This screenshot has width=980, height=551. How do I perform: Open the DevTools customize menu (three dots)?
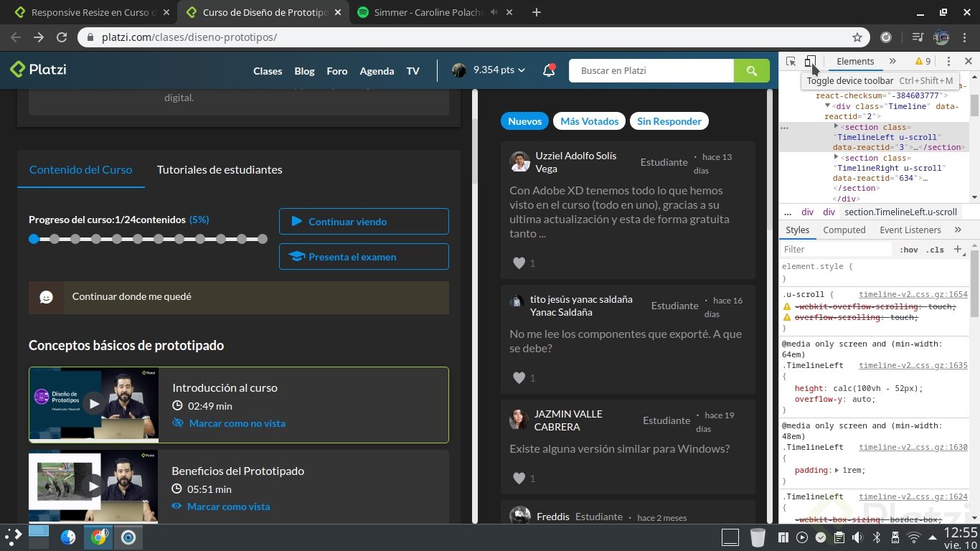coord(948,62)
